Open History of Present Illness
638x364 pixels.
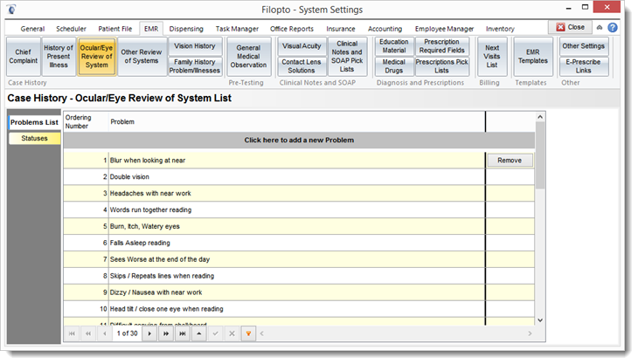(x=59, y=57)
